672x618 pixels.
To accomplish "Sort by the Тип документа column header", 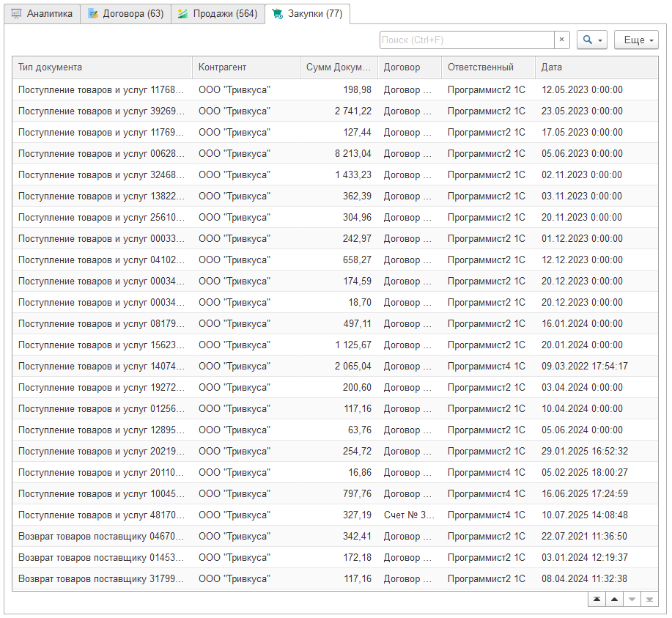I will (102, 67).
